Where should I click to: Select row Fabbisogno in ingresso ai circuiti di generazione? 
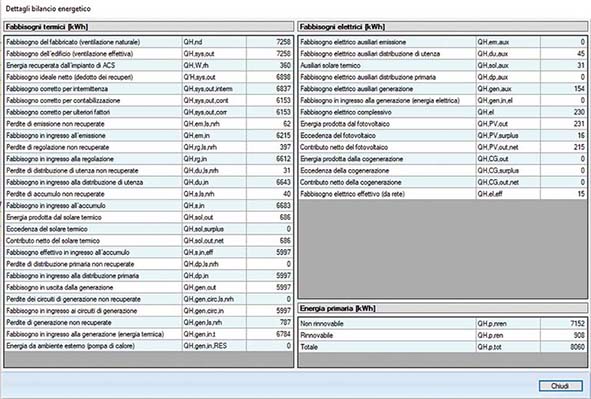(x=149, y=310)
